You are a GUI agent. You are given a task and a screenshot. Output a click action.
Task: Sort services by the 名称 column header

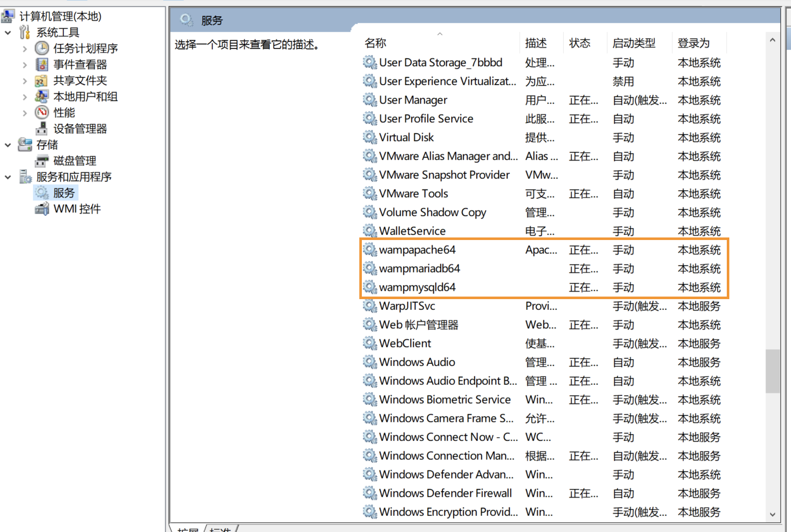point(376,43)
